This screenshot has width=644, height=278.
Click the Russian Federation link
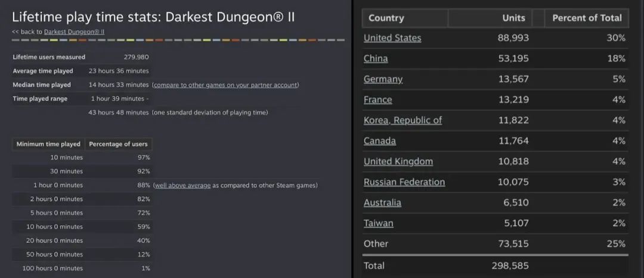tap(404, 182)
